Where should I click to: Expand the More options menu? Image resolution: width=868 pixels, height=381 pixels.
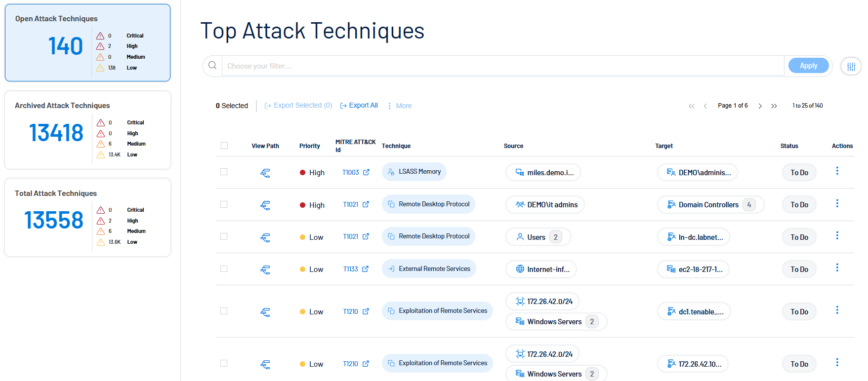(400, 106)
